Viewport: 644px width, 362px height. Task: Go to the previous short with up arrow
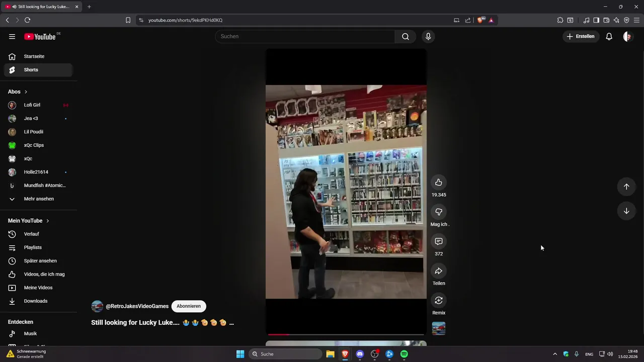click(x=626, y=187)
